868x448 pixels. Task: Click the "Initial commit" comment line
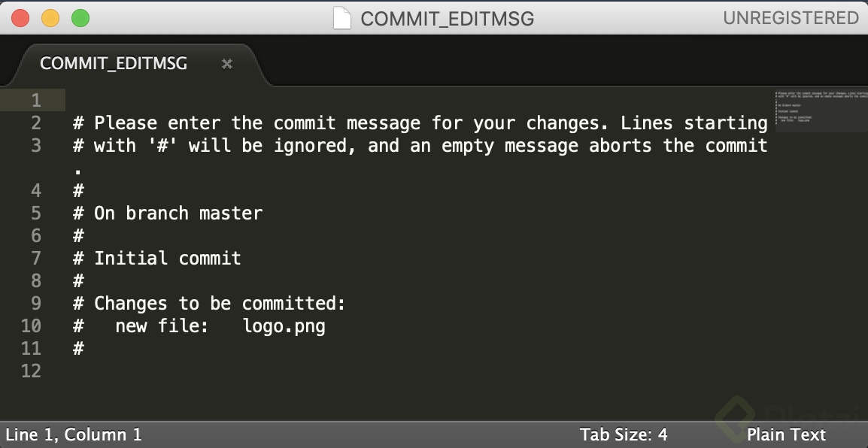point(167,259)
